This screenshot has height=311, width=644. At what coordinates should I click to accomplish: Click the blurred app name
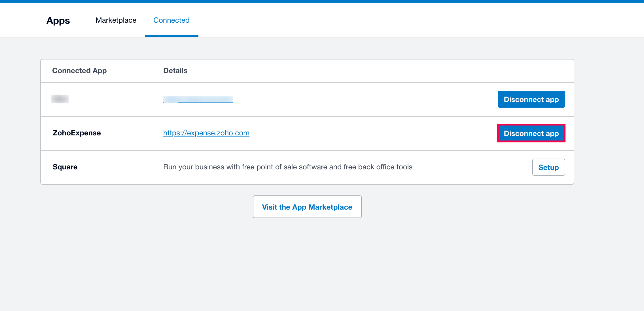[60, 99]
